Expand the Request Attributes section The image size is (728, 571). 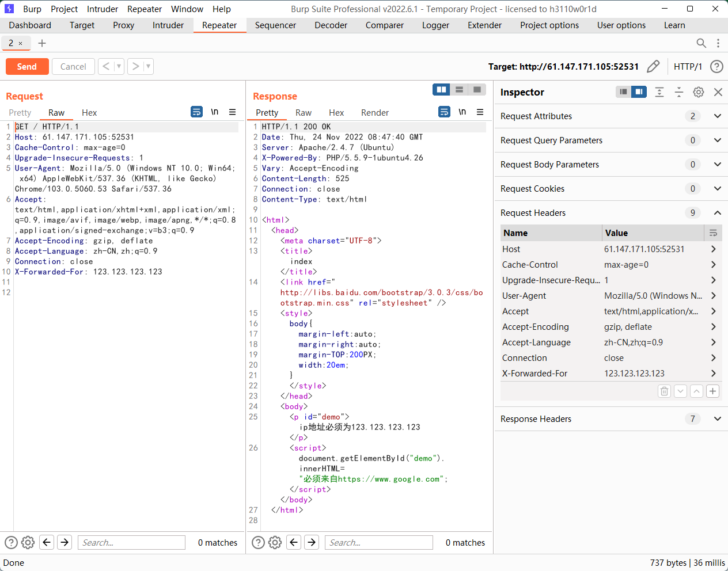pos(717,116)
